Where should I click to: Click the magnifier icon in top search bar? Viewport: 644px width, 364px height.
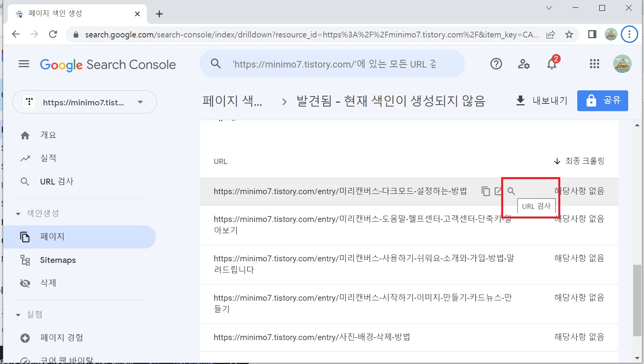216,64
